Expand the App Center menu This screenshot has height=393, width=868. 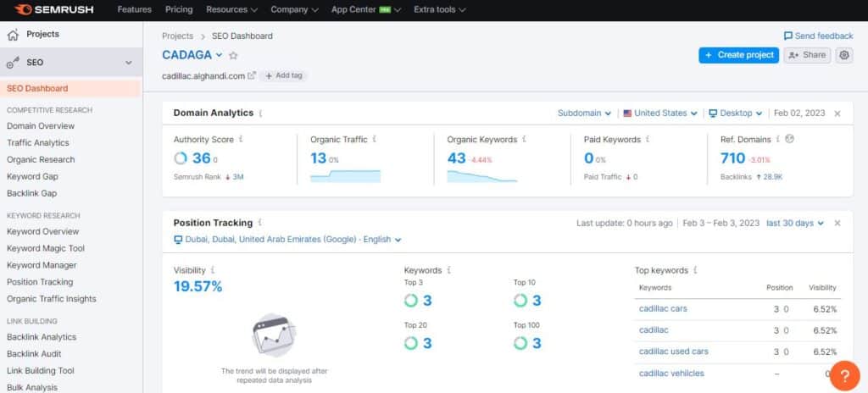tap(366, 9)
